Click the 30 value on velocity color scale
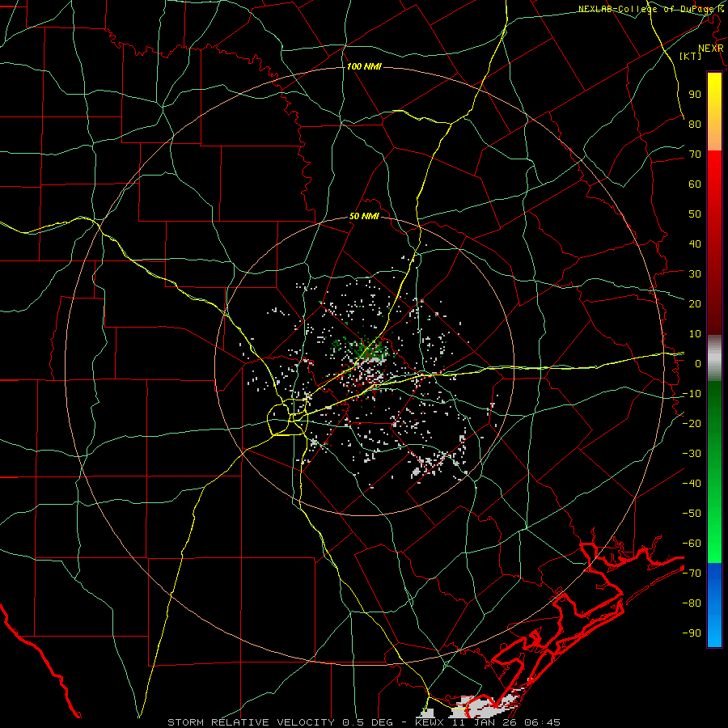This screenshot has width=728, height=728. [695, 274]
